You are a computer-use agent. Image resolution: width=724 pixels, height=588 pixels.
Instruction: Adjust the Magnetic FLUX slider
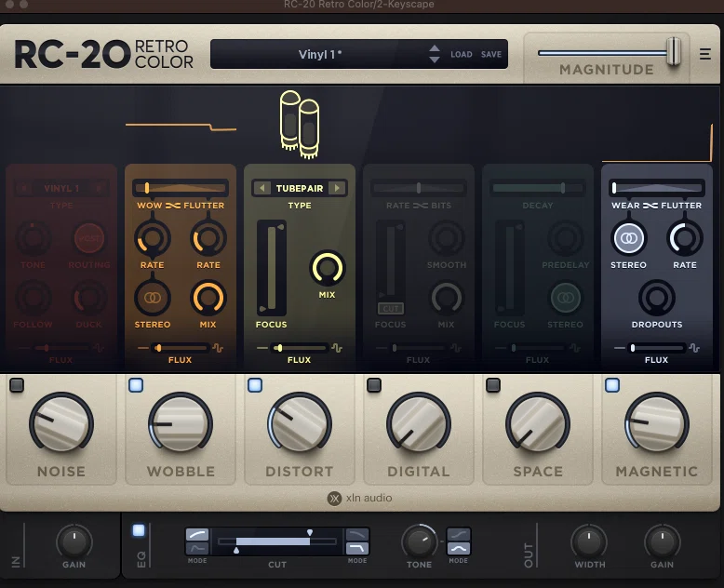point(657,348)
